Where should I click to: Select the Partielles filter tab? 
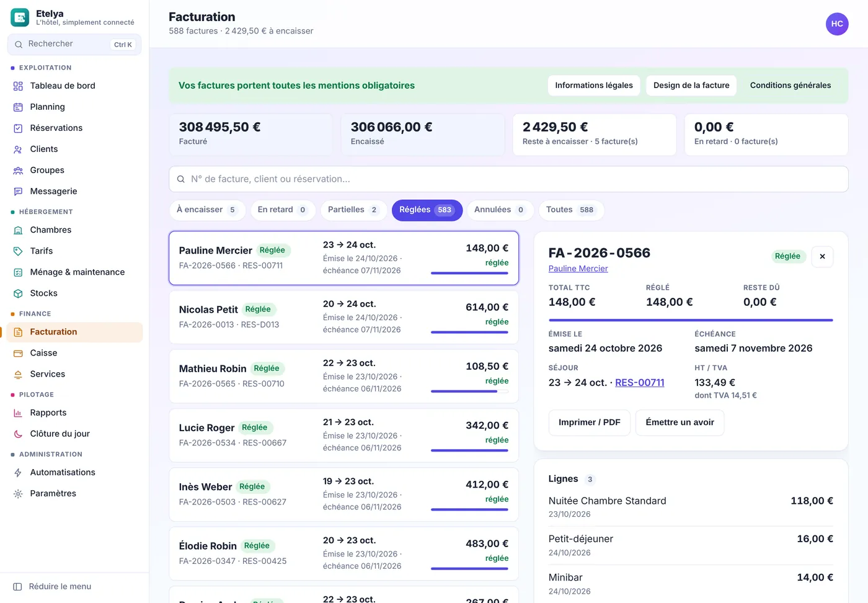pyautogui.click(x=353, y=210)
